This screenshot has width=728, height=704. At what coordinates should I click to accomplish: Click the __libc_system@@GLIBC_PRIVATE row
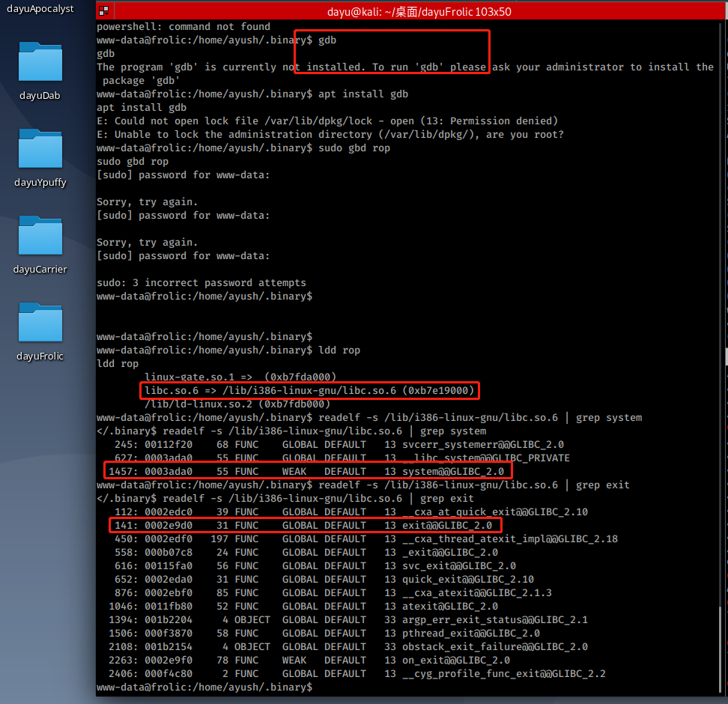point(342,458)
